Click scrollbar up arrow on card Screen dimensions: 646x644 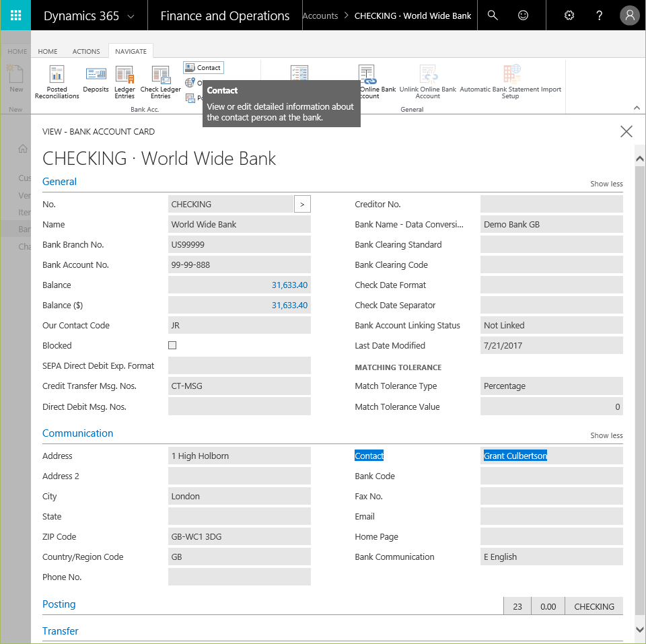(639, 159)
